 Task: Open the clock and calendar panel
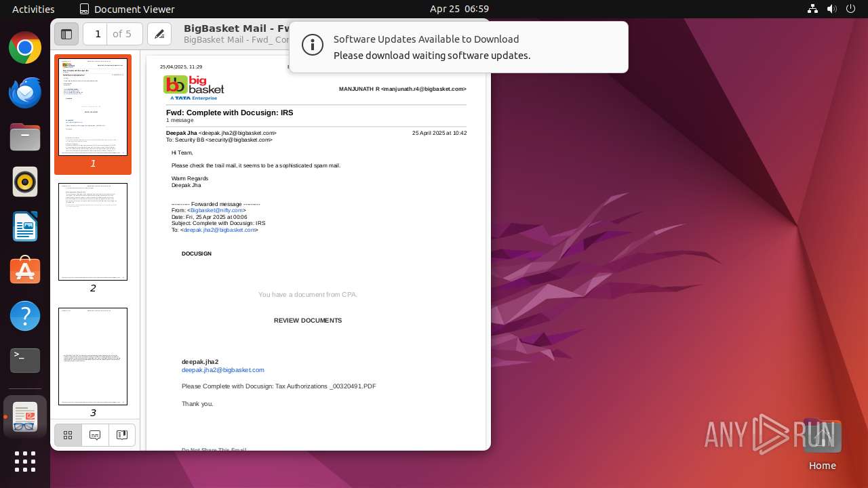[459, 9]
